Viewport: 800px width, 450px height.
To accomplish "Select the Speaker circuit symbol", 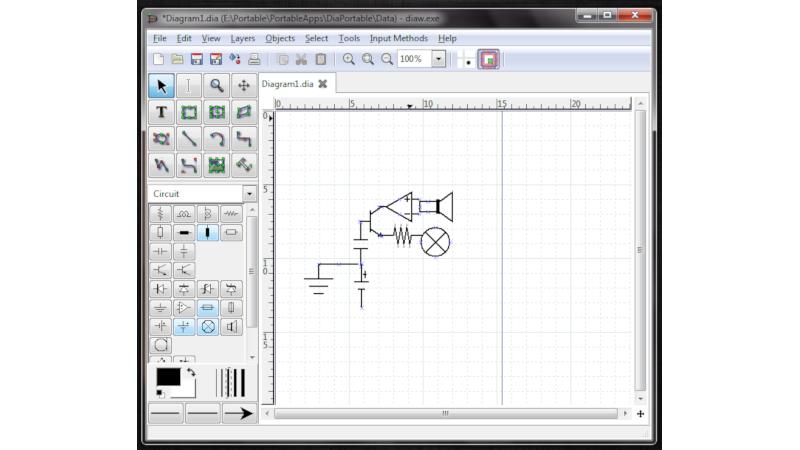I will coord(231,327).
